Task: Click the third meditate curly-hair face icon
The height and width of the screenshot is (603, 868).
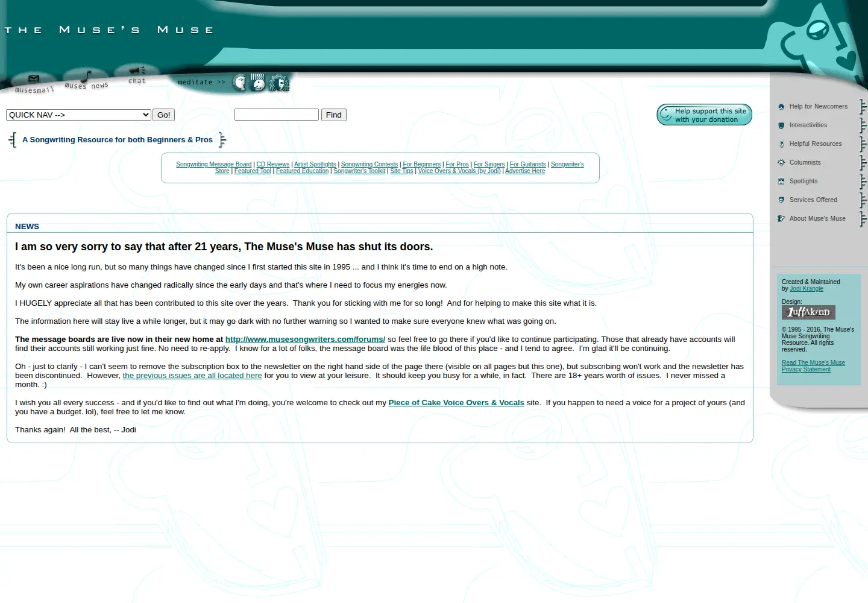Action: pos(278,83)
